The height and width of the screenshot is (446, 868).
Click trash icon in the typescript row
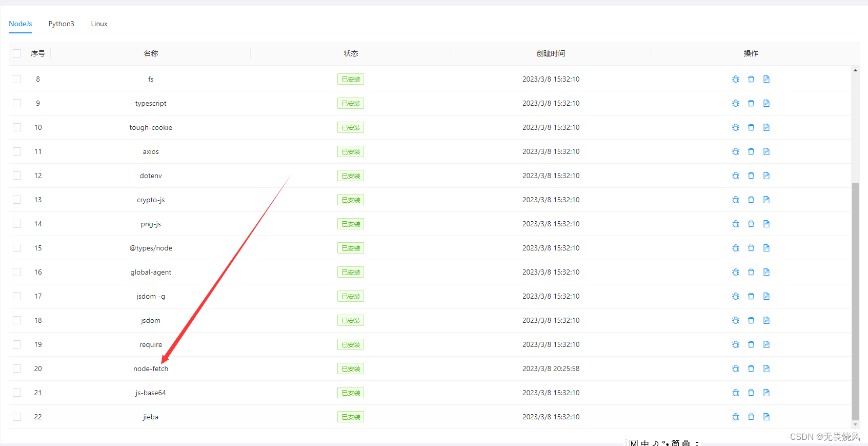(x=751, y=103)
